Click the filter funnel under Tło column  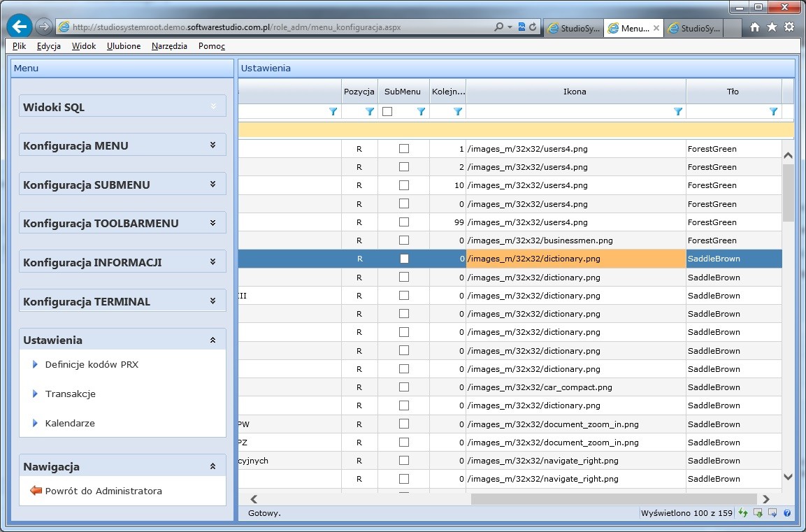point(774,112)
